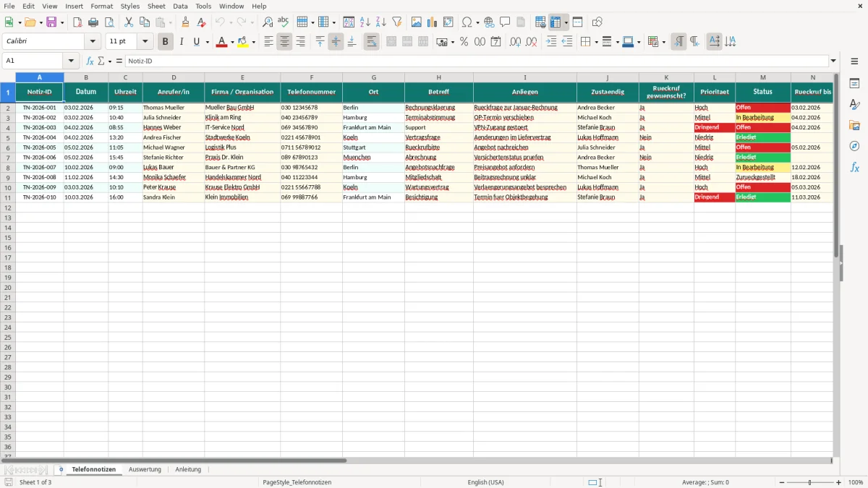
Task: Click the Clone Formatting paintbrush
Action: pos(186,22)
